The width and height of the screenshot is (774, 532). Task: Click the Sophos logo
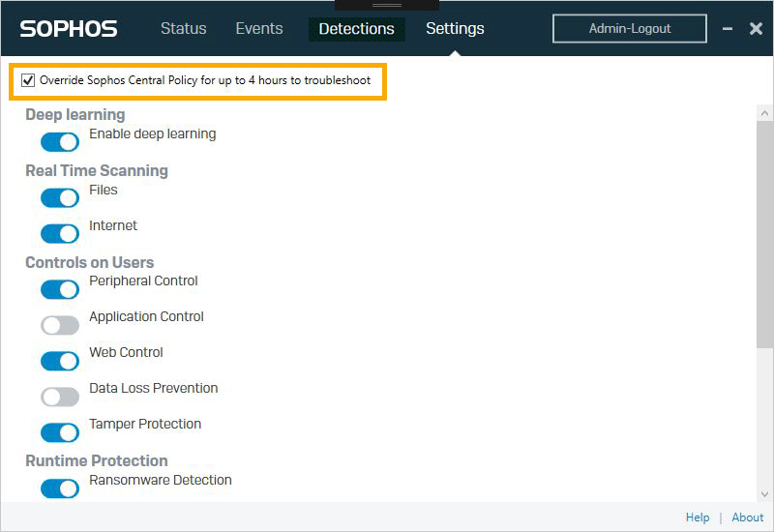pos(69,29)
